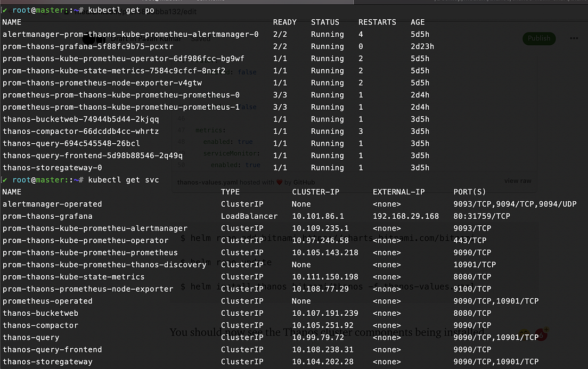This screenshot has width=588, height=369.
Task: Click pod name thanos-compactor-66dcddb4cc-whrtz
Action: point(80,131)
